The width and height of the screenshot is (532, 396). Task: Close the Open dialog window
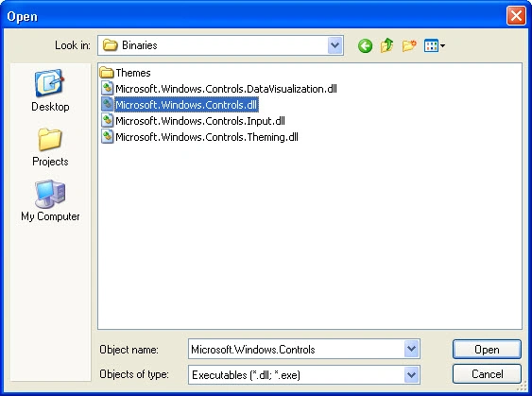click(x=516, y=16)
